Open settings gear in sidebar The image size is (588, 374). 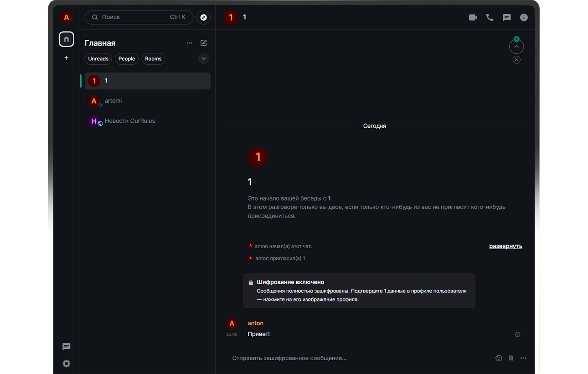tap(67, 364)
